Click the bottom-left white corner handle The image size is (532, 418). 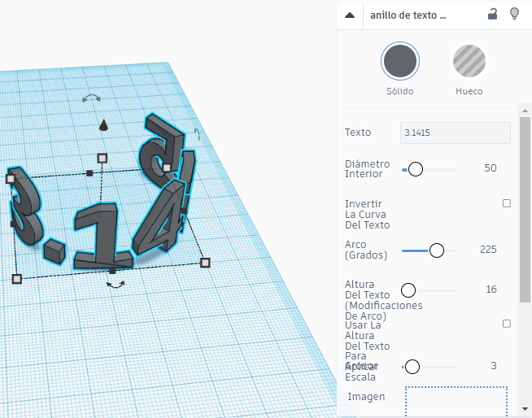click(x=16, y=279)
